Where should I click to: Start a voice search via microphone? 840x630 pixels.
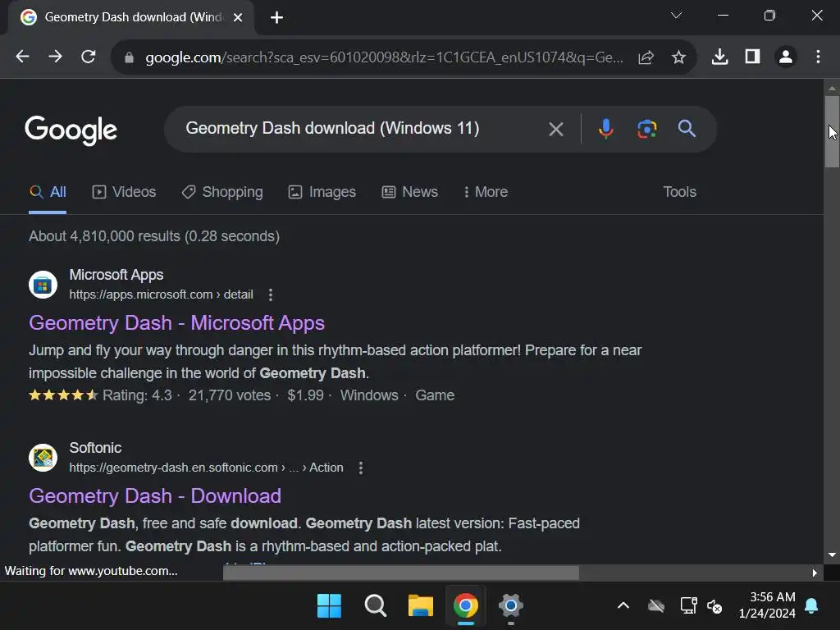[x=606, y=129]
